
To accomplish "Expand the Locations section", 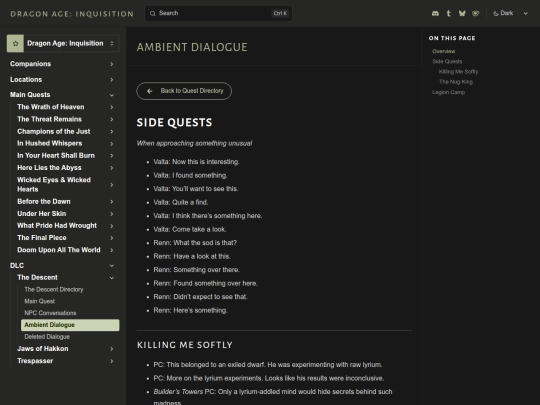I will pos(62,80).
